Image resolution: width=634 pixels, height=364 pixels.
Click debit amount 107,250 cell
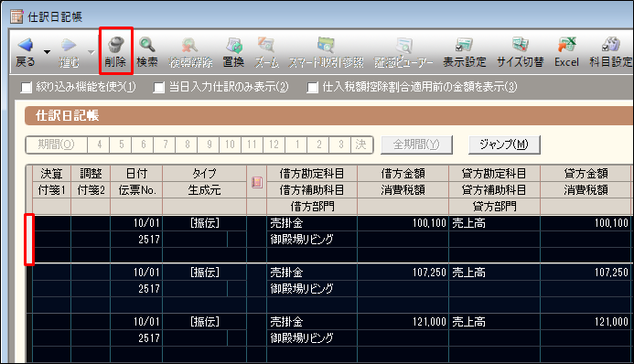(x=403, y=273)
